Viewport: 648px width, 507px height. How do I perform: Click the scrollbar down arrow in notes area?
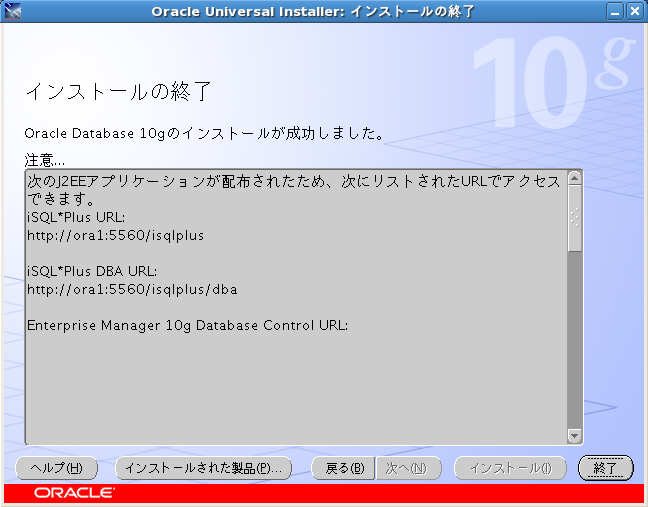coord(574,436)
